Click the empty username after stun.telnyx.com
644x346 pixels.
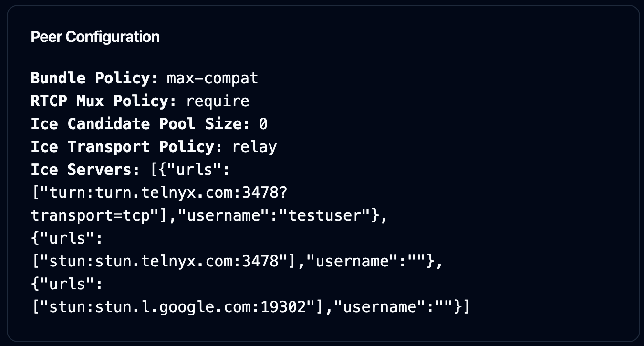[416, 261]
